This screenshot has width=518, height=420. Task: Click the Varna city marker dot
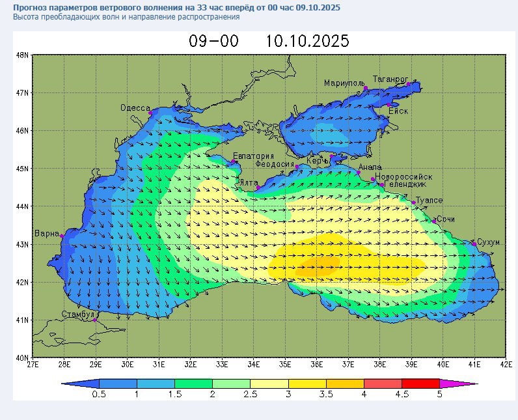pyautogui.click(x=62, y=236)
